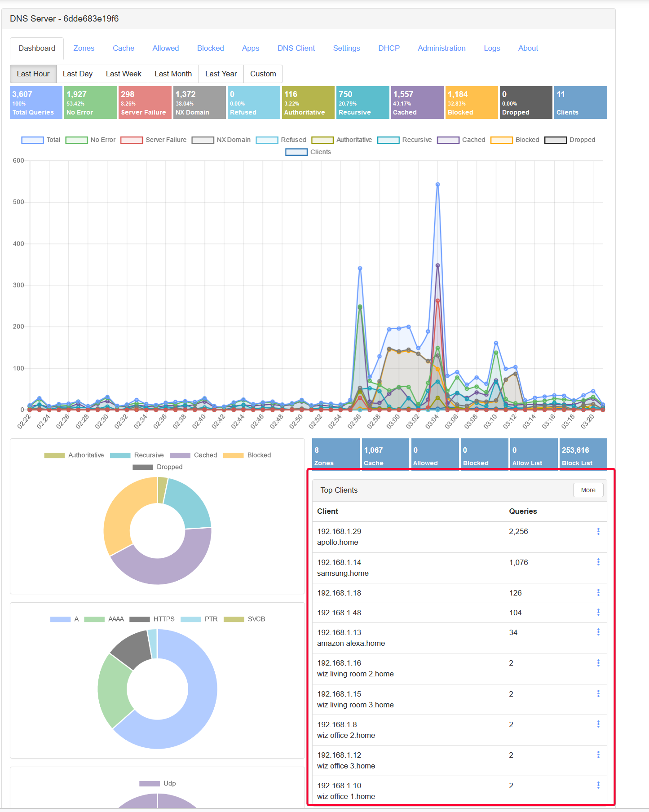649x812 pixels.
Task: Go to the Apps tab
Action: pyautogui.click(x=251, y=48)
